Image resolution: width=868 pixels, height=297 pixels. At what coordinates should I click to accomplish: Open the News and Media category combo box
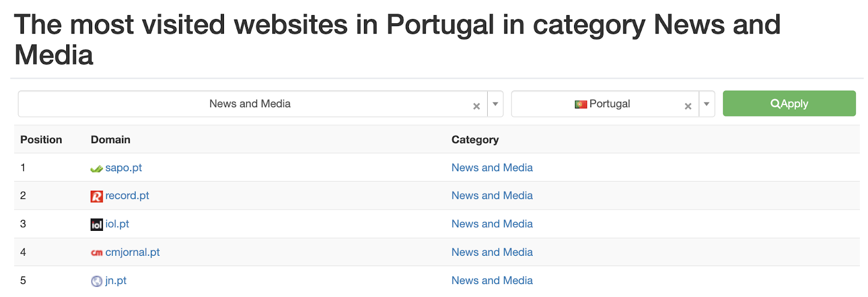pos(260,104)
